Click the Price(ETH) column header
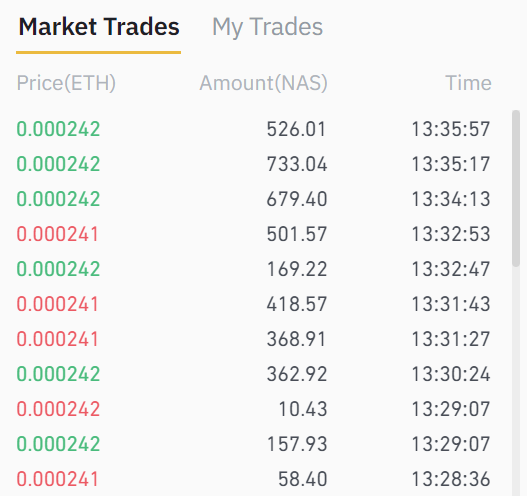This screenshot has width=527, height=496. [x=66, y=83]
